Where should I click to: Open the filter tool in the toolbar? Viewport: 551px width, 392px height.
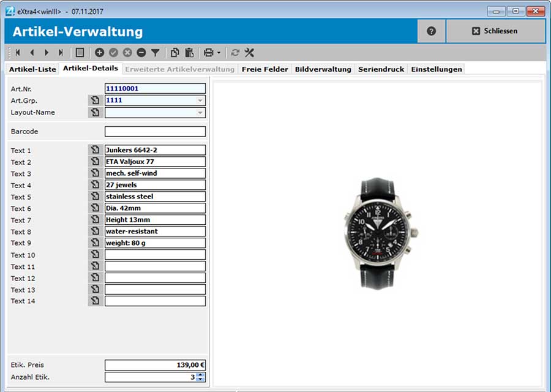(155, 52)
